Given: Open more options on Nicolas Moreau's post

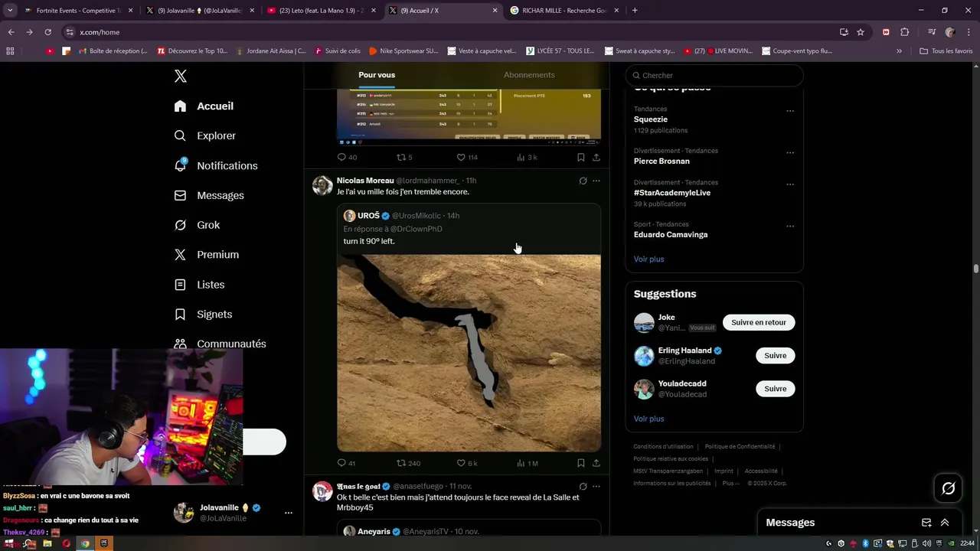Looking at the screenshot, I should tap(596, 181).
